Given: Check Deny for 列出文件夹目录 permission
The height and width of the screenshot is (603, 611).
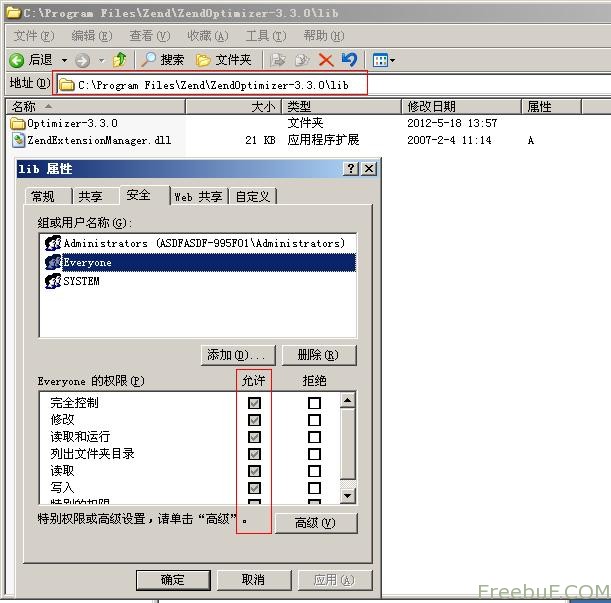Looking at the screenshot, I should 314,454.
